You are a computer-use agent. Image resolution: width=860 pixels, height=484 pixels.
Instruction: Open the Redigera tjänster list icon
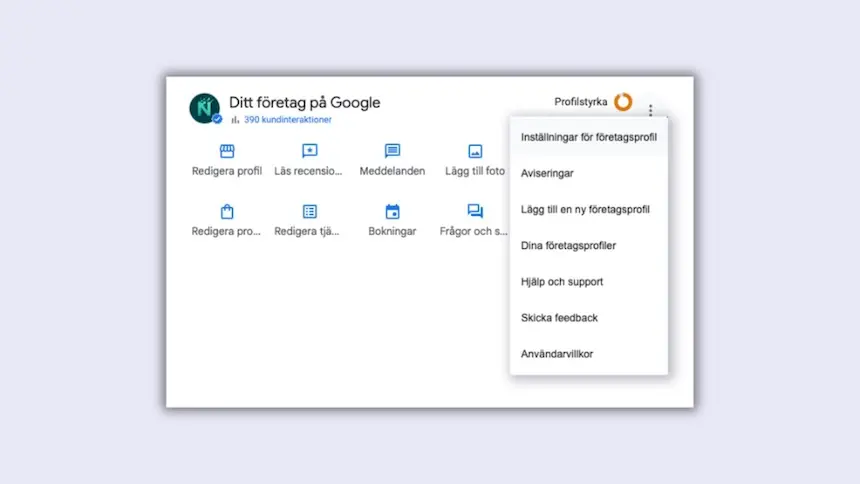[310, 211]
